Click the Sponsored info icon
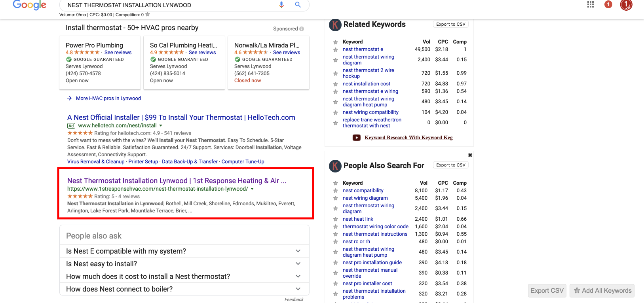Screen dimensions: 644x303 [x=302, y=29]
